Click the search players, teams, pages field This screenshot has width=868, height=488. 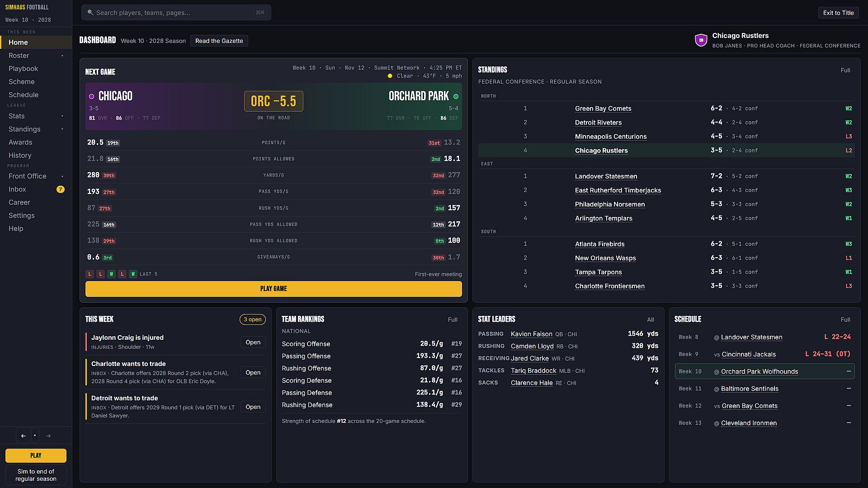coord(176,13)
